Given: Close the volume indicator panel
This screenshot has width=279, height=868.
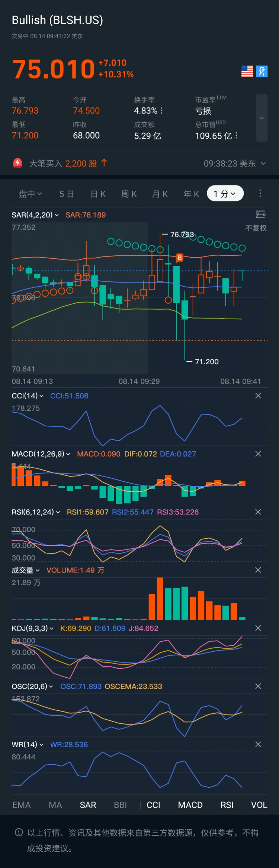Looking at the screenshot, I should pyautogui.click(x=258, y=570).
